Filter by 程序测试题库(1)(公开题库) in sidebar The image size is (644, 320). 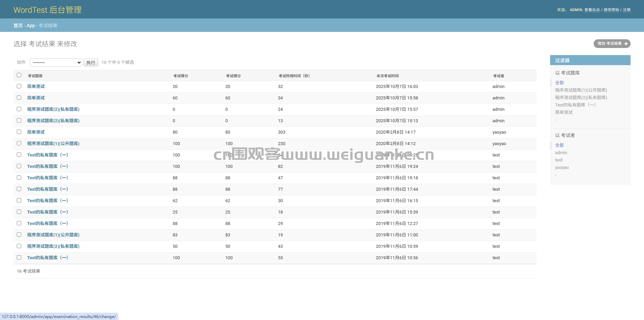[x=581, y=90]
